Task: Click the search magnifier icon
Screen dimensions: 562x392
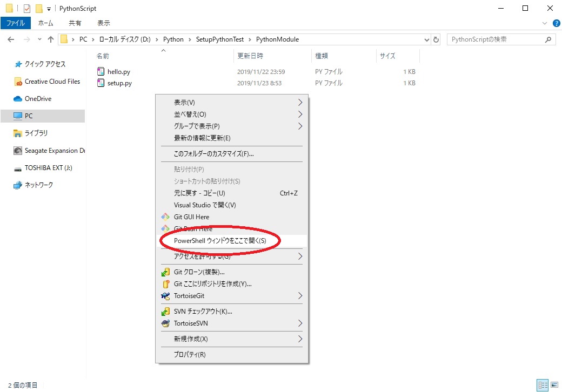Action: 548,39
